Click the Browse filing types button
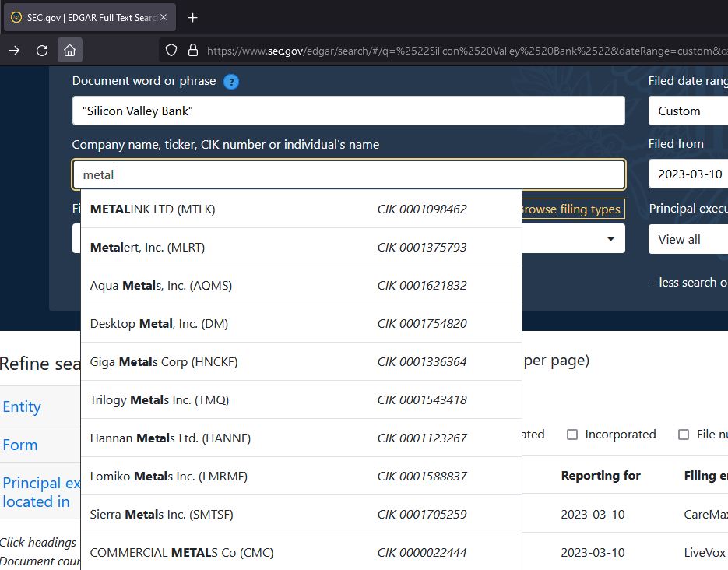This screenshot has width=728, height=570. [572, 209]
